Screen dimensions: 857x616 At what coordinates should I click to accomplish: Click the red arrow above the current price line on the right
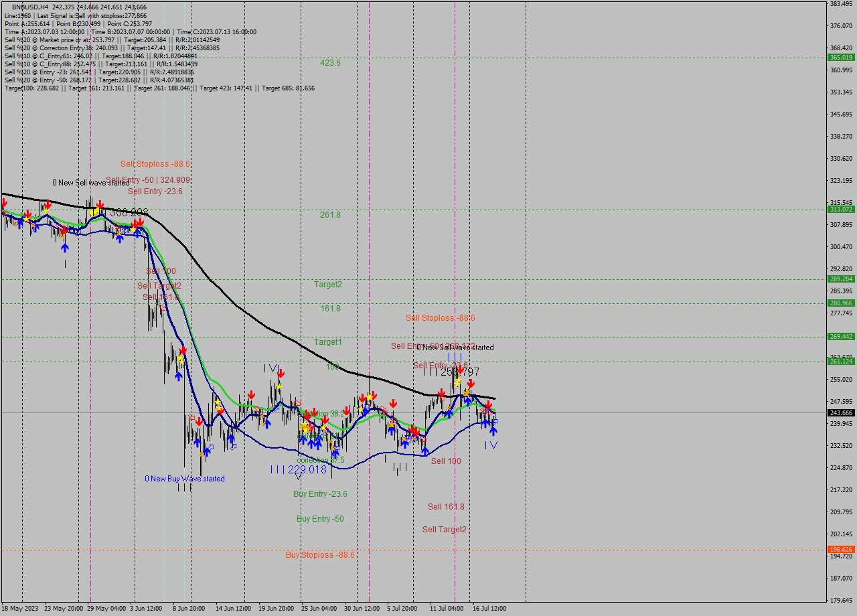(489, 404)
